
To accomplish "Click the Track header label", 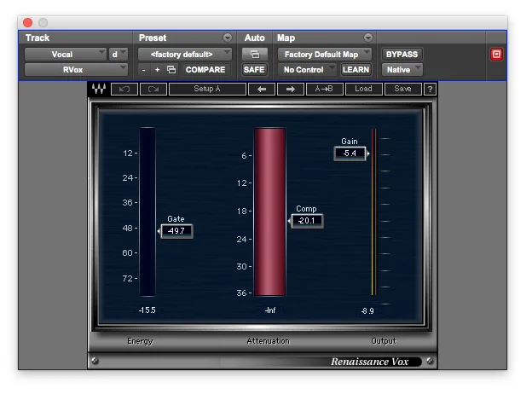I will pos(38,38).
